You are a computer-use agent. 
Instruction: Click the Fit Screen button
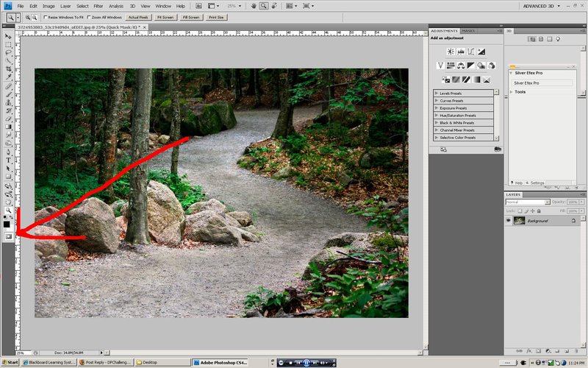click(x=165, y=17)
